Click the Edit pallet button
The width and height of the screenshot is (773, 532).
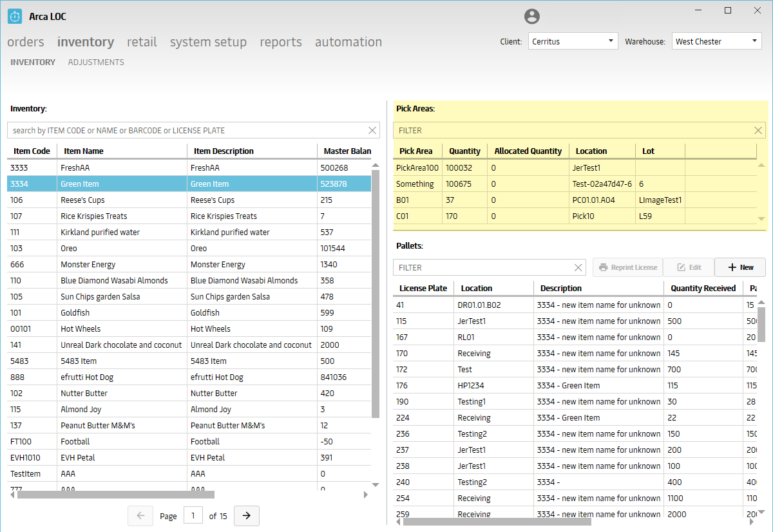[689, 267]
